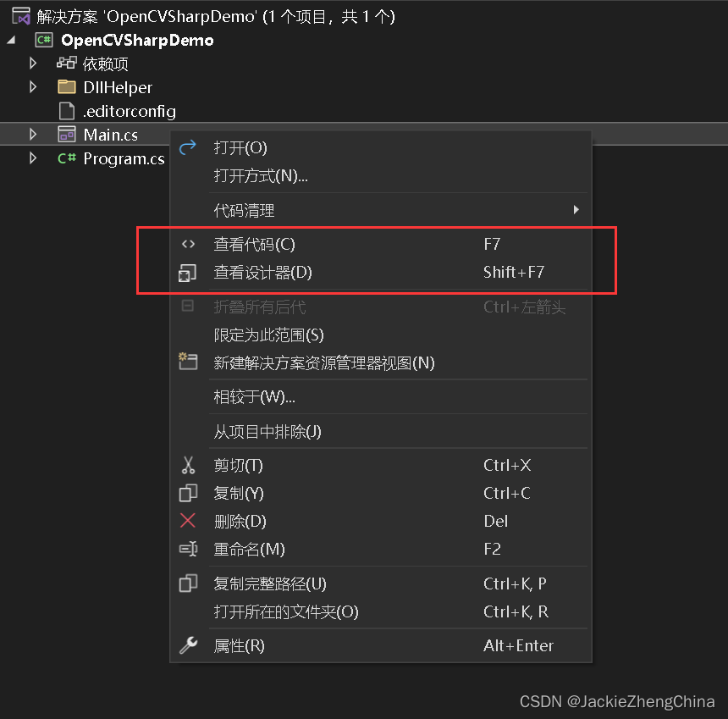
Task: Click the View Designer icon beside 查看设计器
Action: (x=188, y=273)
